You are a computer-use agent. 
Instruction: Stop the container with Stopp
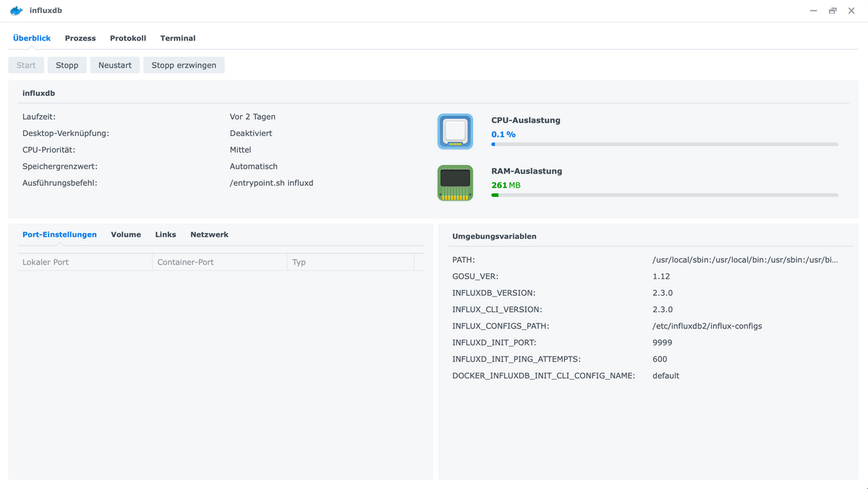pyautogui.click(x=67, y=65)
